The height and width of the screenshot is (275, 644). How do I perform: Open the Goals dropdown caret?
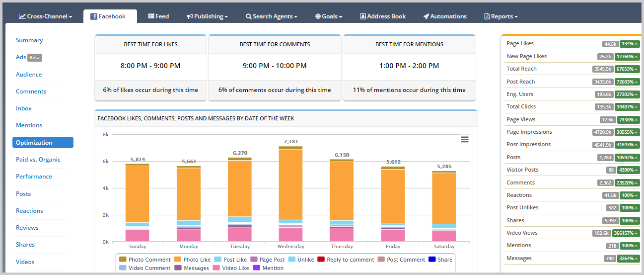point(341,17)
